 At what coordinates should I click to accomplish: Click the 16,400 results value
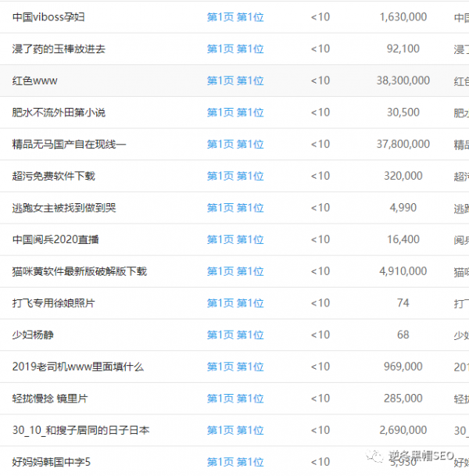(x=403, y=240)
